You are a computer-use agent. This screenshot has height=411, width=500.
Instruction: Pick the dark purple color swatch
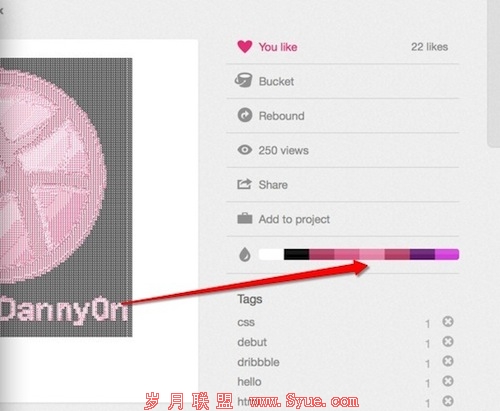pos(422,254)
